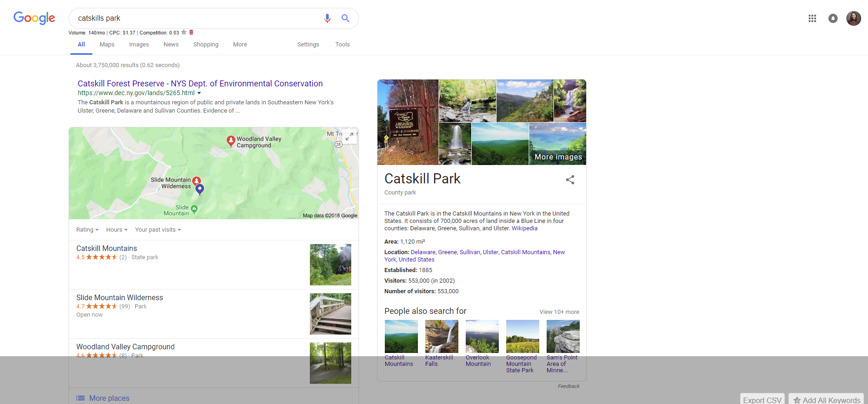868x404 pixels.
Task: Open Kaaterskill Falls related search thumbnail
Action: [x=442, y=336]
